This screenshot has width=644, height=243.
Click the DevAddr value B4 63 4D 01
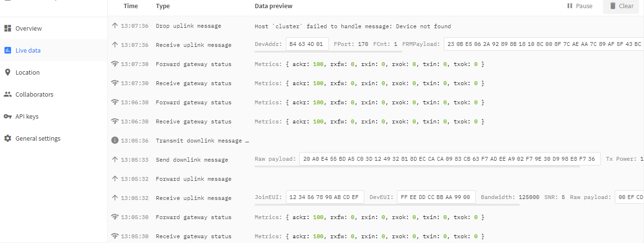coord(307,44)
